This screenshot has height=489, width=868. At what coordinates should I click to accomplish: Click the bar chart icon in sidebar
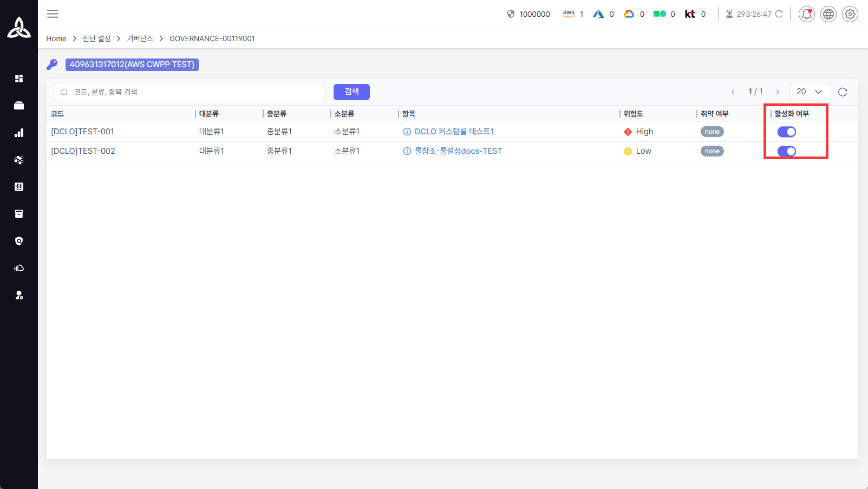pyautogui.click(x=19, y=133)
